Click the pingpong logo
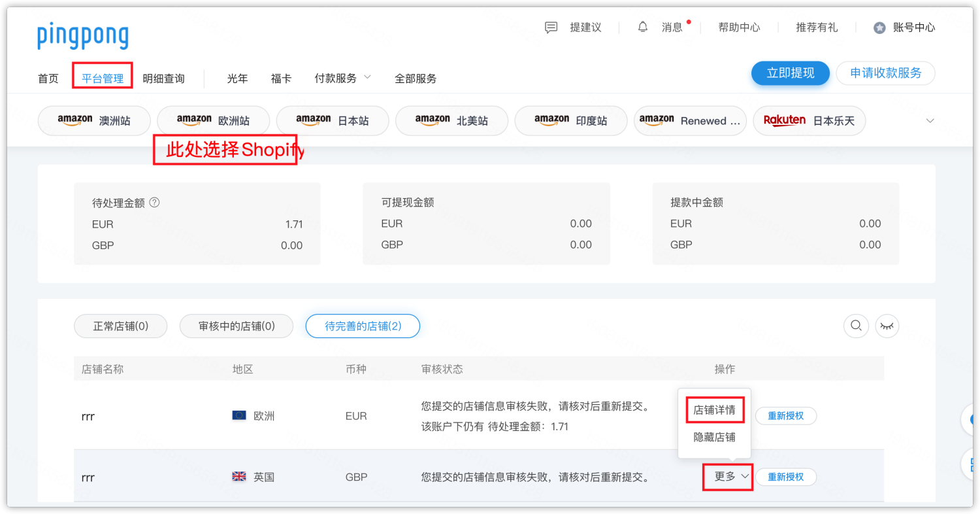The height and width of the screenshot is (514, 980). [83, 36]
